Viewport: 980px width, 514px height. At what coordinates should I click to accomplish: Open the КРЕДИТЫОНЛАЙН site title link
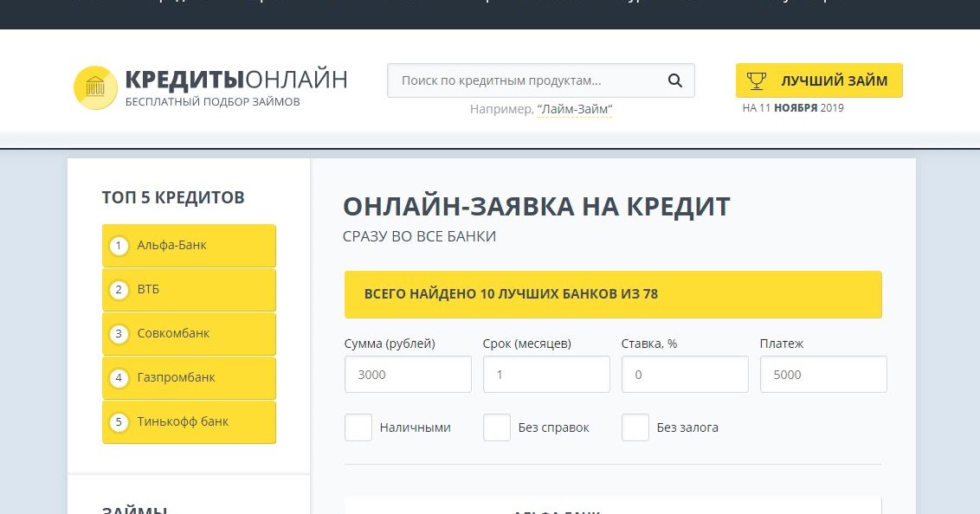click(x=236, y=80)
